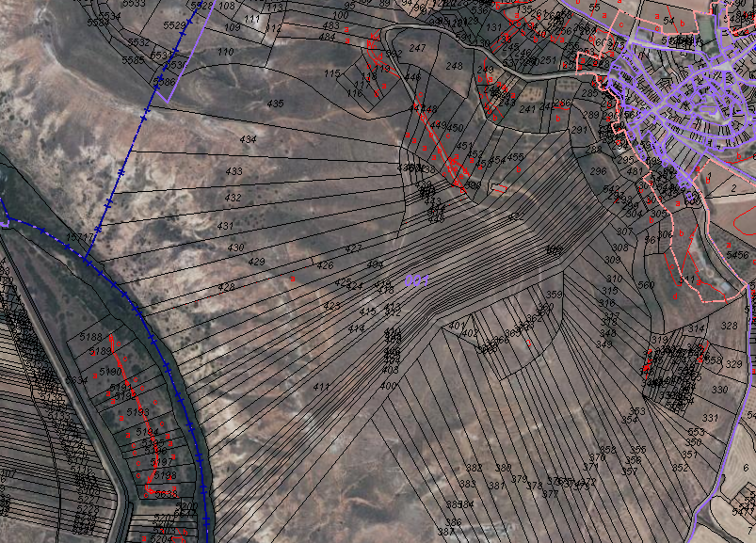Click on parcel 359
756x543 pixels.
point(554,295)
